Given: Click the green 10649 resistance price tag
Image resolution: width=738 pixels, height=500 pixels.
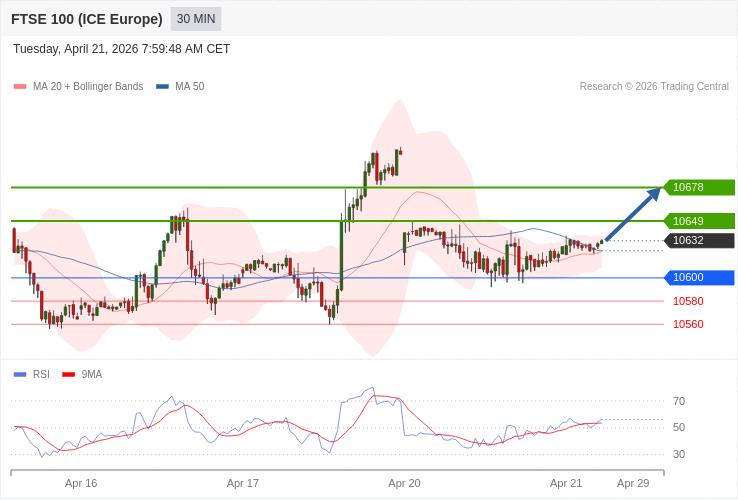Looking at the screenshot, I should pyautogui.click(x=699, y=221).
